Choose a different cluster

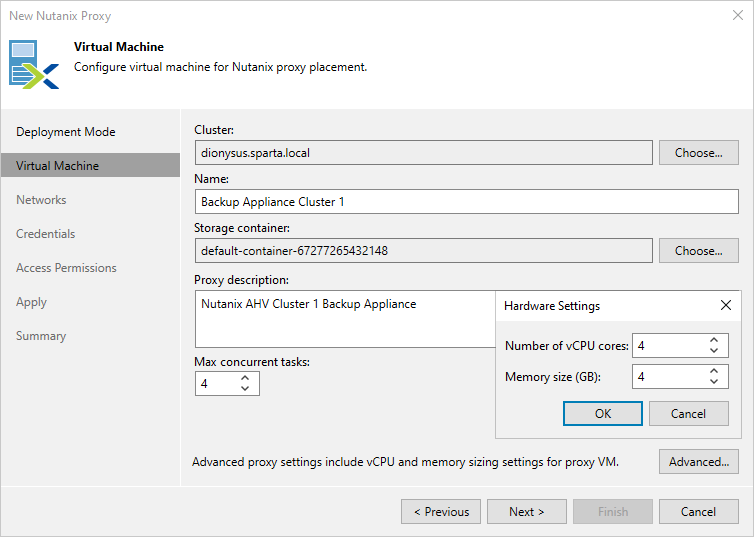(698, 153)
